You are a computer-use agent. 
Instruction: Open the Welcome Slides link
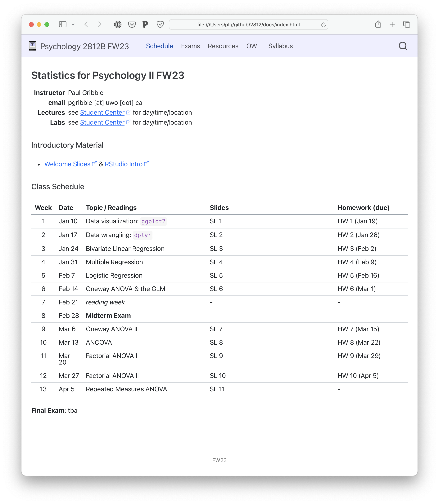(67, 164)
